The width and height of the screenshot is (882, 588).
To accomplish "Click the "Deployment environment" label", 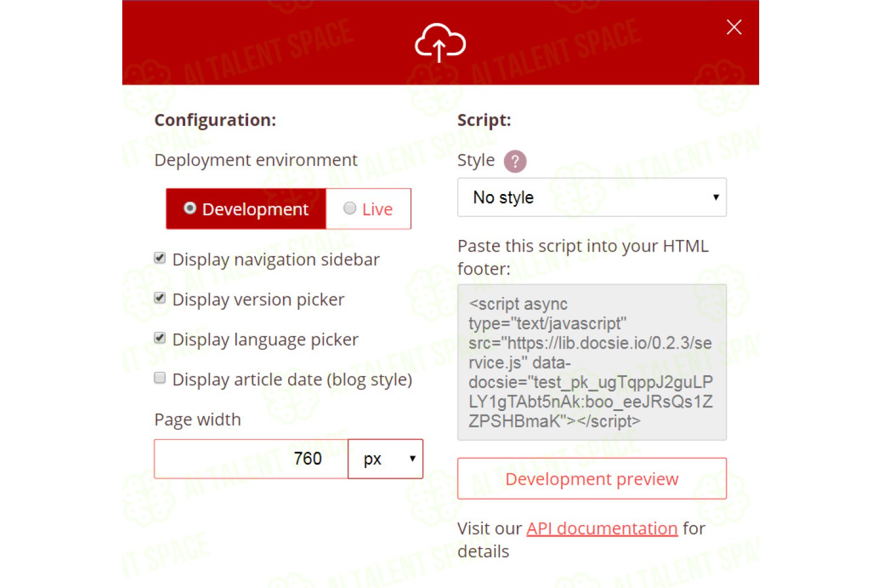I will coord(256,160).
